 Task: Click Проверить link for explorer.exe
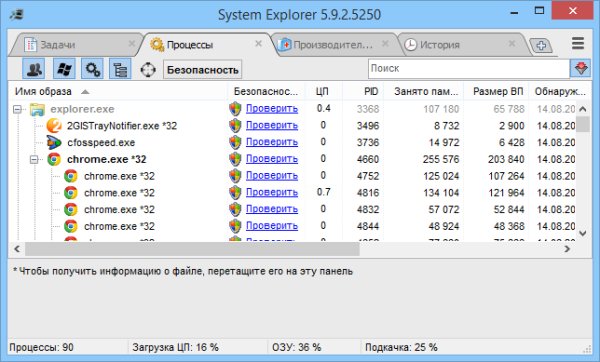coord(272,109)
